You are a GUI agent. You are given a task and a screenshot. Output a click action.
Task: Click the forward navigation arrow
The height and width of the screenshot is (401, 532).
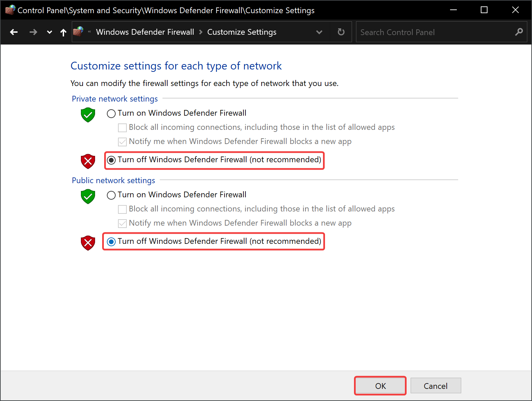click(33, 32)
